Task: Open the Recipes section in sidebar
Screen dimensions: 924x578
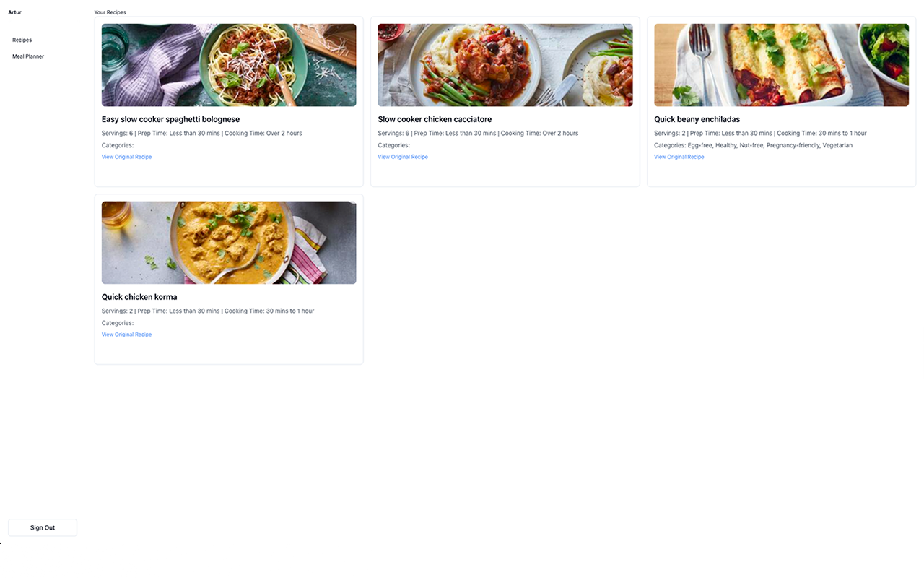Action: pos(22,40)
